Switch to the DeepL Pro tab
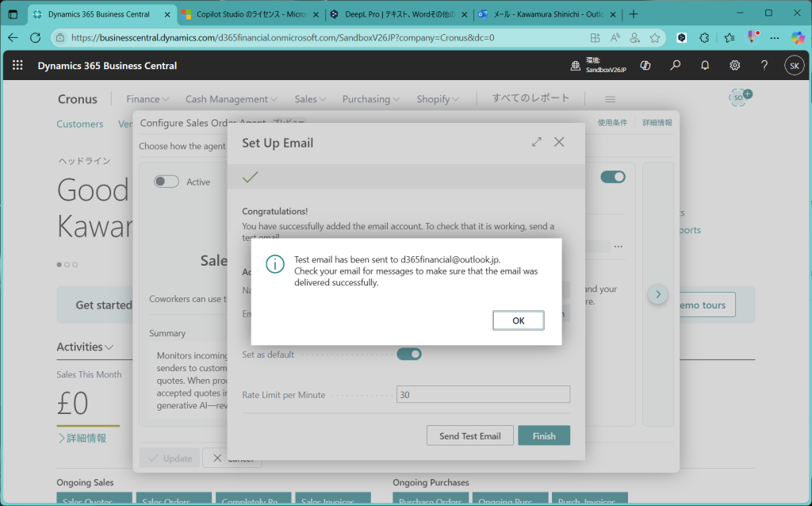Image resolution: width=812 pixels, height=506 pixels. [400, 14]
